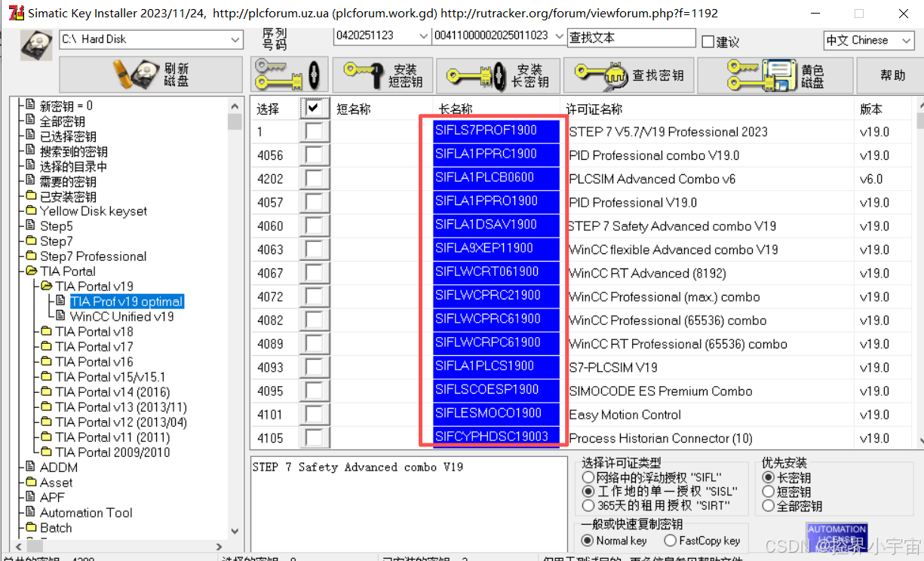Select the SIRT 365-day rental radio button
The width and height of the screenshot is (924, 561).
(588, 506)
